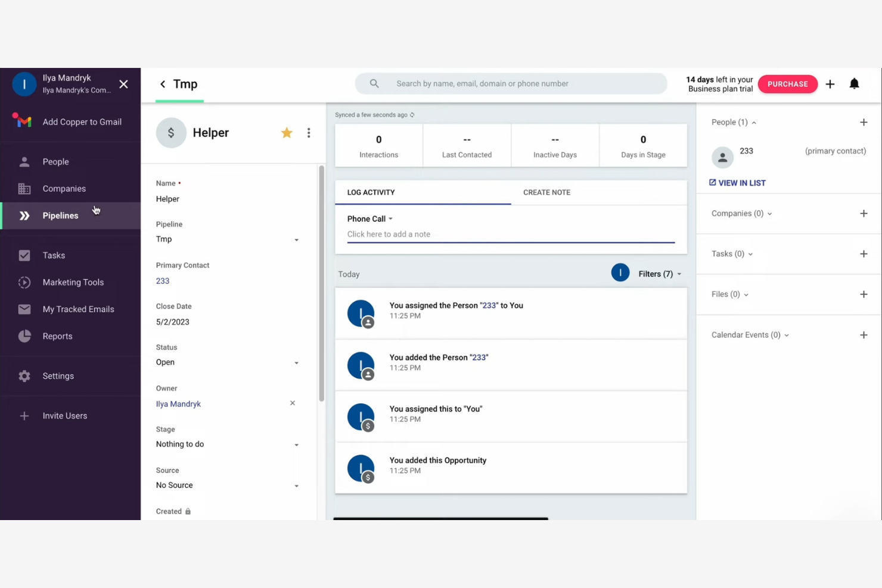
Task: Open primary contact 233 link
Action: point(163,281)
